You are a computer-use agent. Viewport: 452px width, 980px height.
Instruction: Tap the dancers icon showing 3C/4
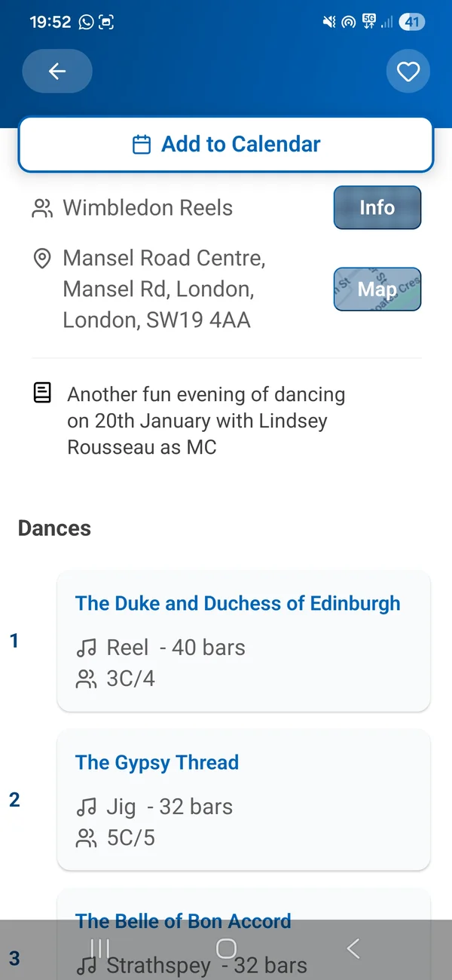[x=87, y=678]
